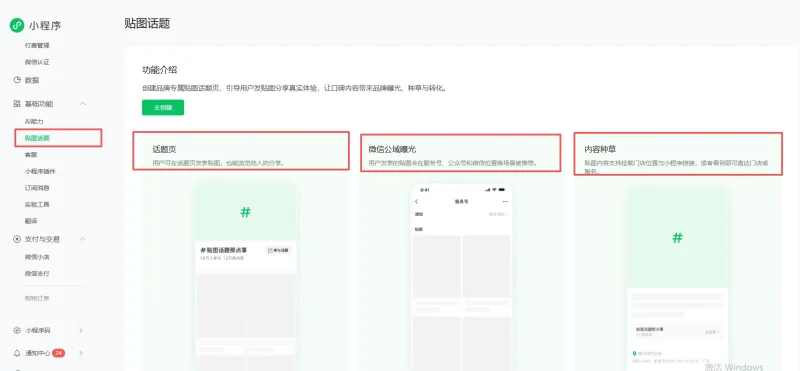Collapse the 支付与交易 section chevron

tap(83, 239)
